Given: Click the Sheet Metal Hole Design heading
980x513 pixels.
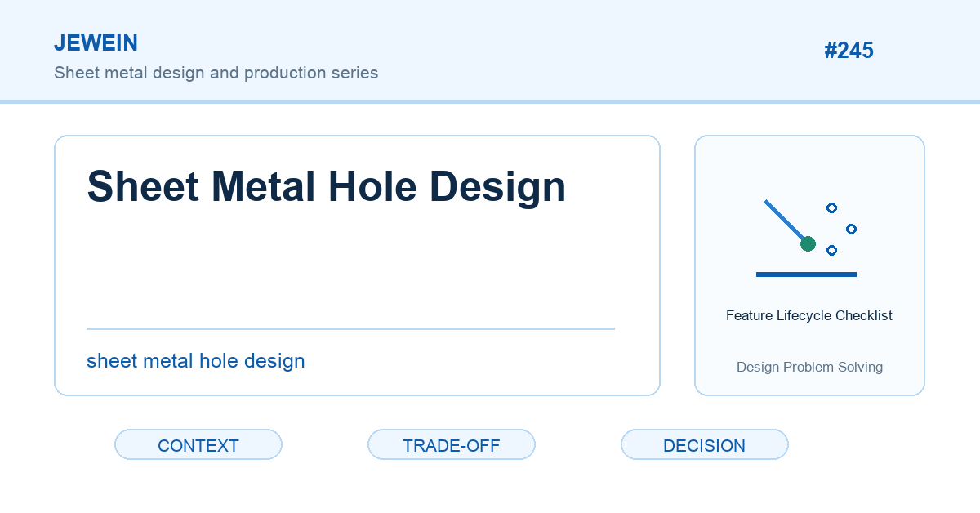Looking at the screenshot, I should 327,187.
